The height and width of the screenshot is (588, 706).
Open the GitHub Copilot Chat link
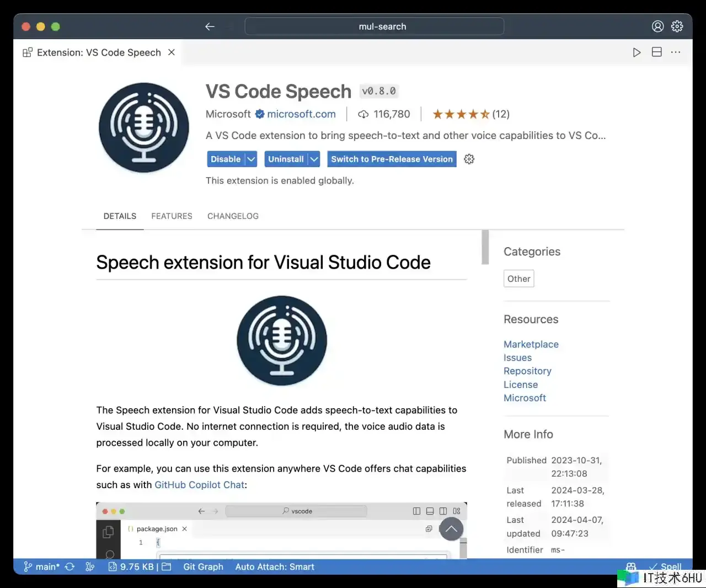199,485
